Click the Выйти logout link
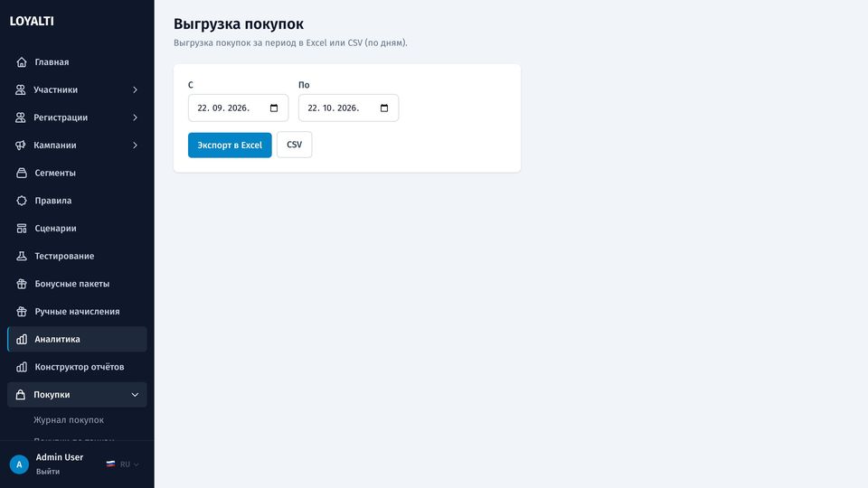The height and width of the screenshot is (488, 868). click(x=48, y=472)
